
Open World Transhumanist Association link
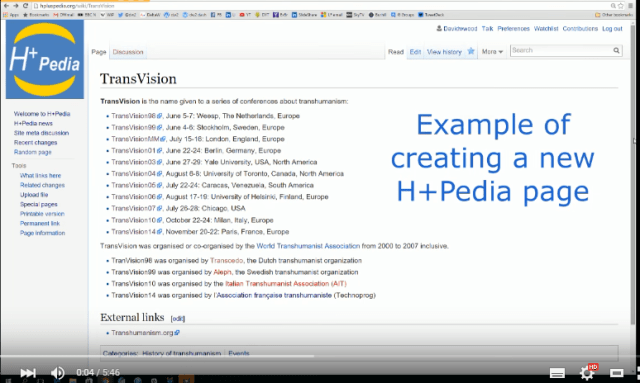point(308,246)
